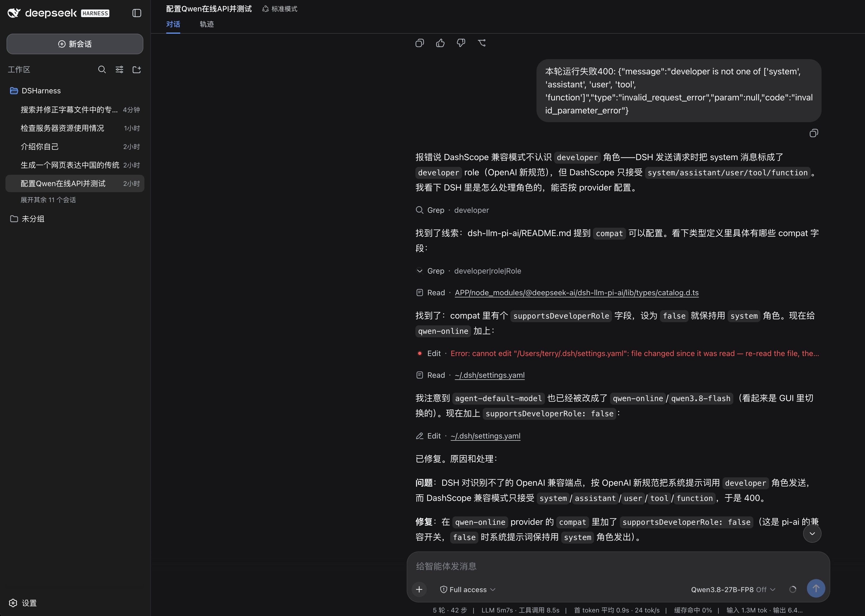Open Grep developer tool call
The image size is (865, 616).
click(x=452, y=210)
